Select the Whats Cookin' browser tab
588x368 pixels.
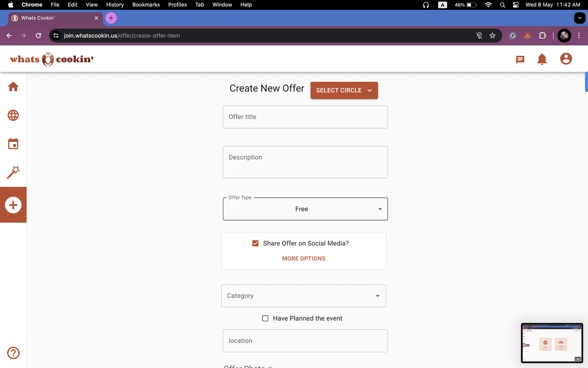pos(56,18)
